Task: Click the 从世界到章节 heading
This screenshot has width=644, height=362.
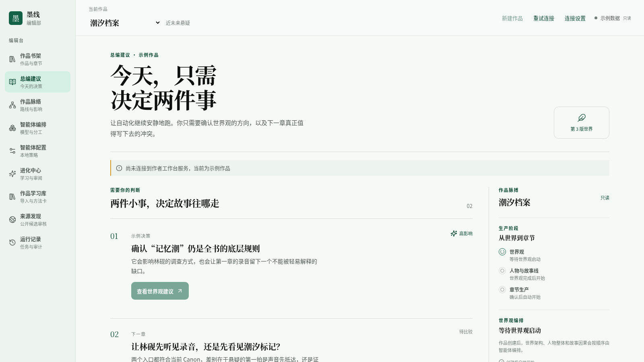Action: (517, 238)
